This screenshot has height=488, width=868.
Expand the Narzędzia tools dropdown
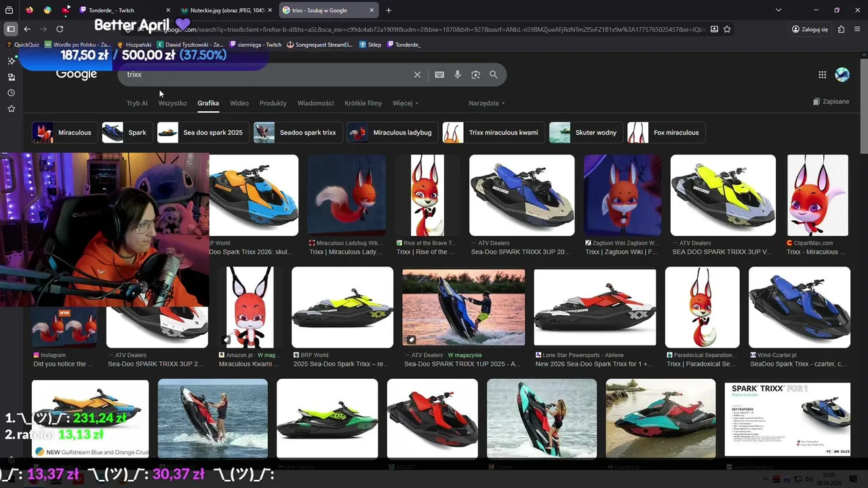point(486,103)
